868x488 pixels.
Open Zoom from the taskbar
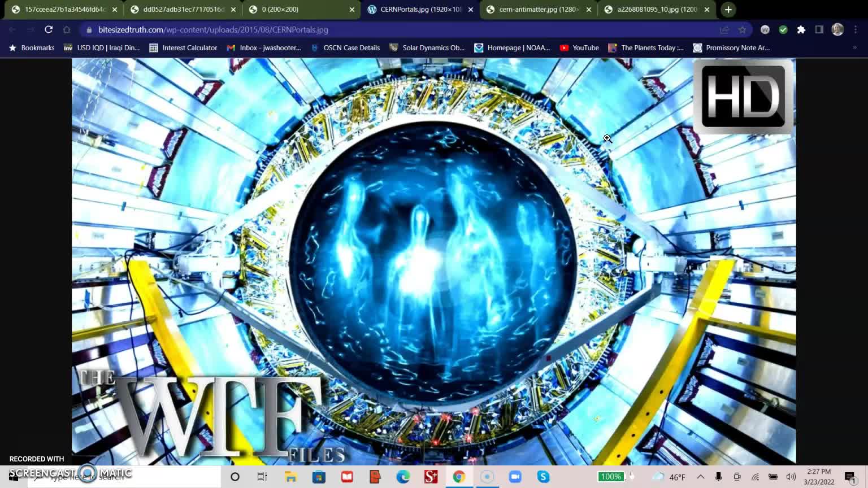(515, 477)
